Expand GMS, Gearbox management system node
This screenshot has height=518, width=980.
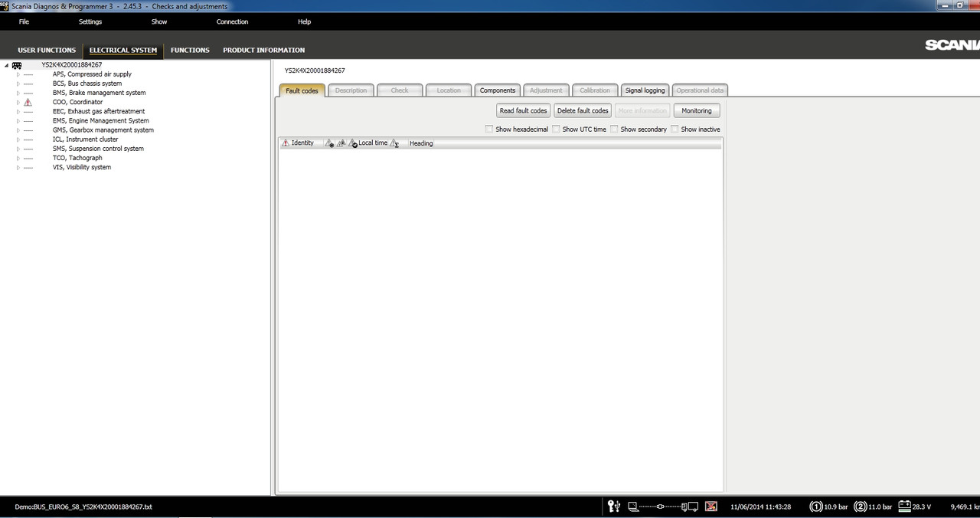click(18, 130)
